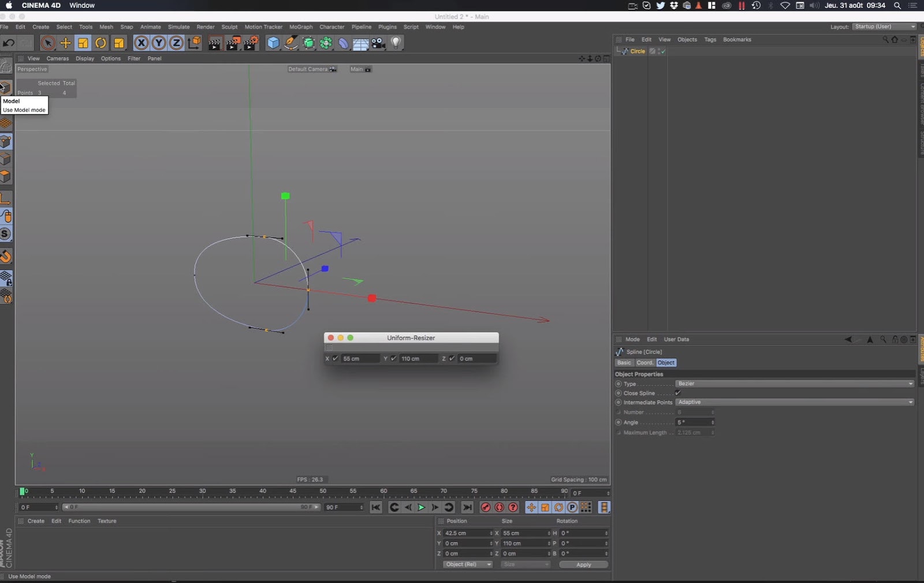Click the Position X field showing 42.5 cm

pos(465,533)
